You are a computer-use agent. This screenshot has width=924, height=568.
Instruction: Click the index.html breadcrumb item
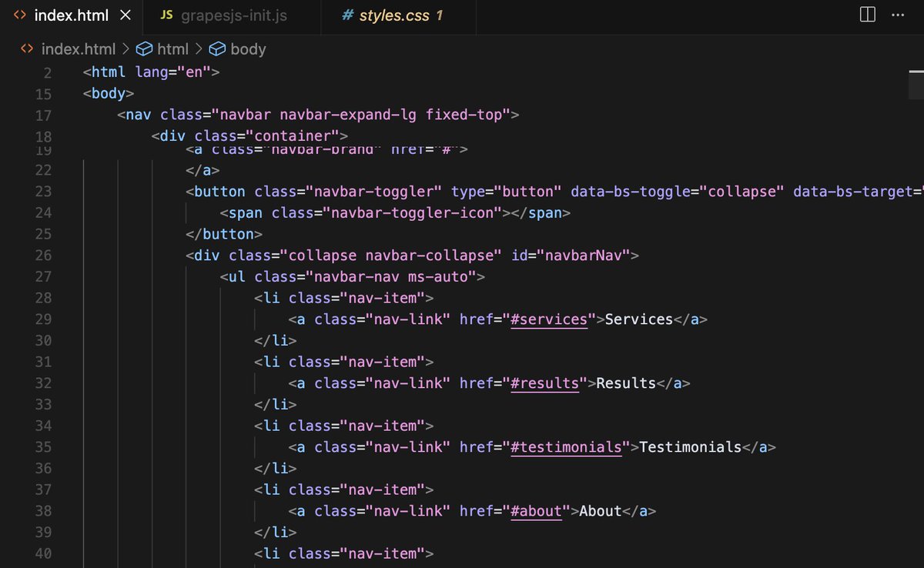[78, 49]
